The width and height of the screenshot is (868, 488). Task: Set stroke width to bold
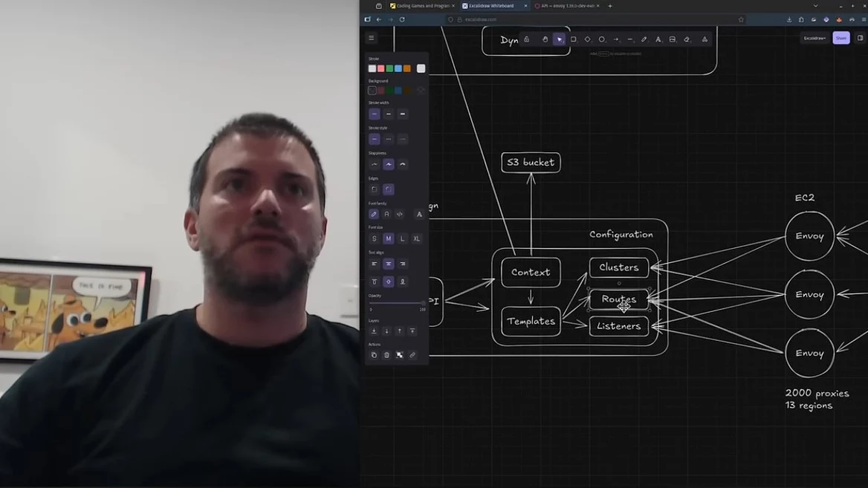(389, 114)
